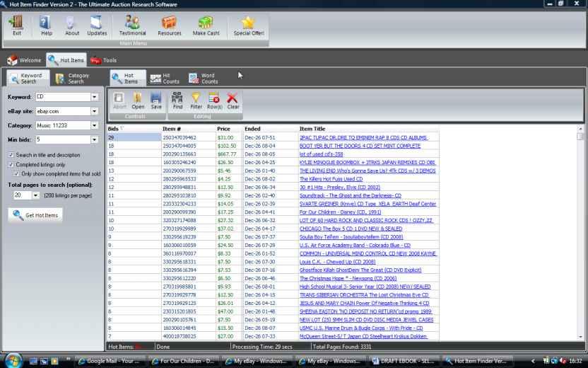Click the results list vertical scrollbar
The image size is (588, 368).
(581, 234)
